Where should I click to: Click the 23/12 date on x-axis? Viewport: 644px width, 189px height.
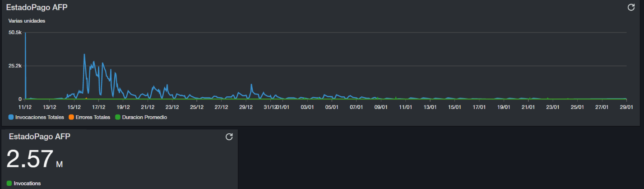[172, 107]
